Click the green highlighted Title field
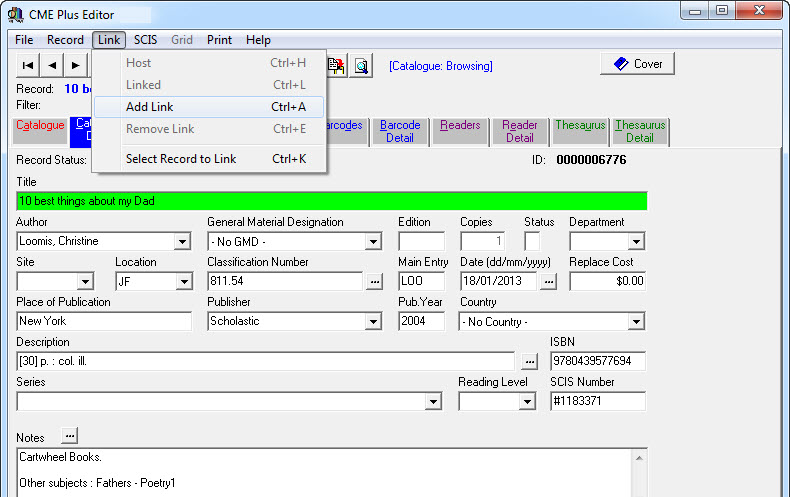Image resolution: width=790 pixels, height=497 pixels. (x=332, y=201)
